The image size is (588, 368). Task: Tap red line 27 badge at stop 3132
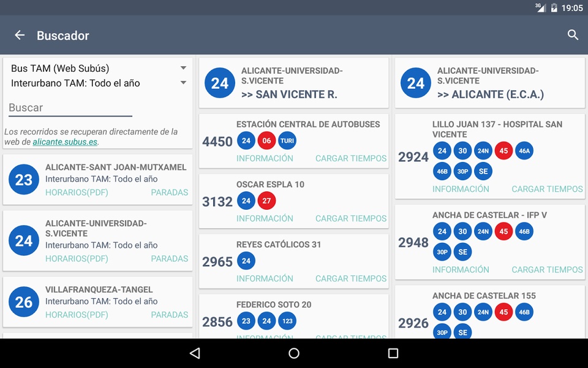[x=266, y=201]
